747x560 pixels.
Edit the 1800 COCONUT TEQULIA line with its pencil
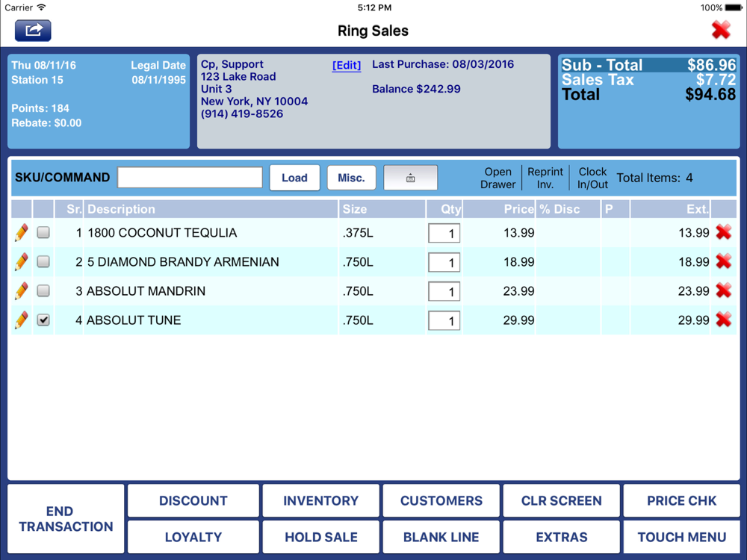21,233
